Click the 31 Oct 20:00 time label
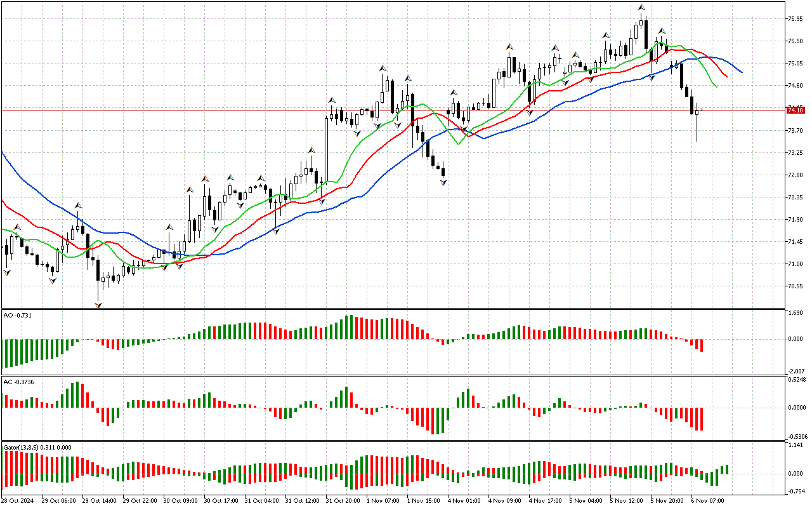The width and height of the screenshot is (812, 508). click(x=343, y=500)
